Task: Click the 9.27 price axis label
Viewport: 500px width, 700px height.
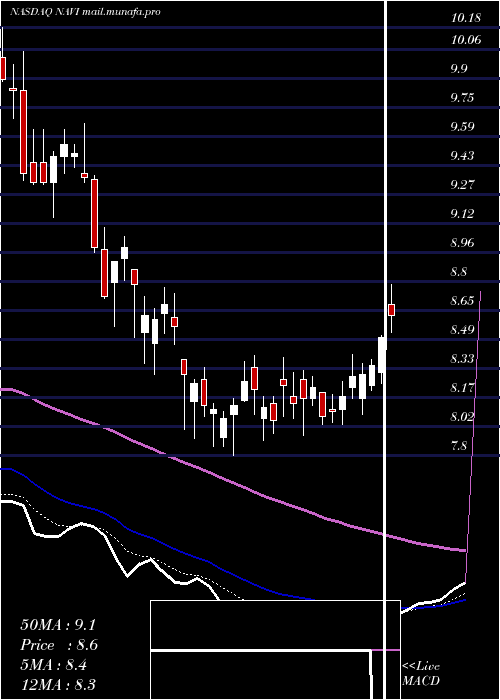Action: point(462,185)
